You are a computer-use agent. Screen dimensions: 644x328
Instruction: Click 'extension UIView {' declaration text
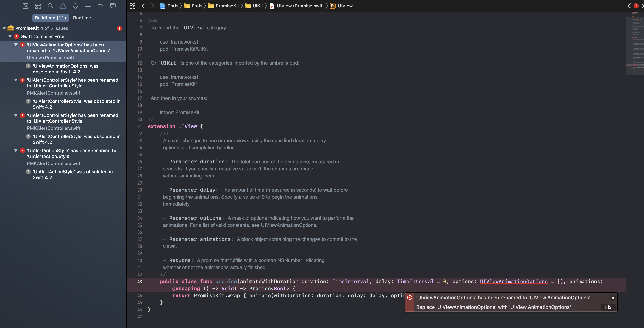[175, 126]
